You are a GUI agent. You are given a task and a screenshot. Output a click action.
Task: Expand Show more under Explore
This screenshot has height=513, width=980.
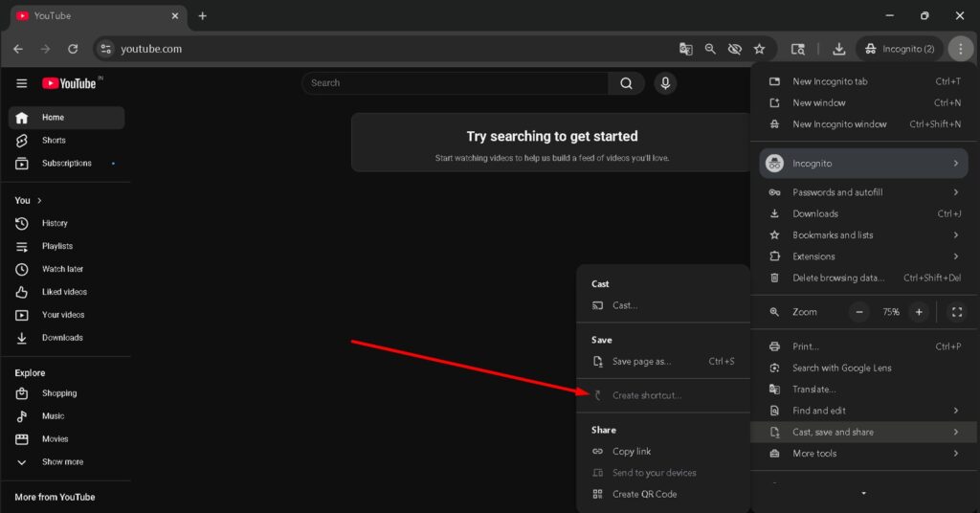66,461
